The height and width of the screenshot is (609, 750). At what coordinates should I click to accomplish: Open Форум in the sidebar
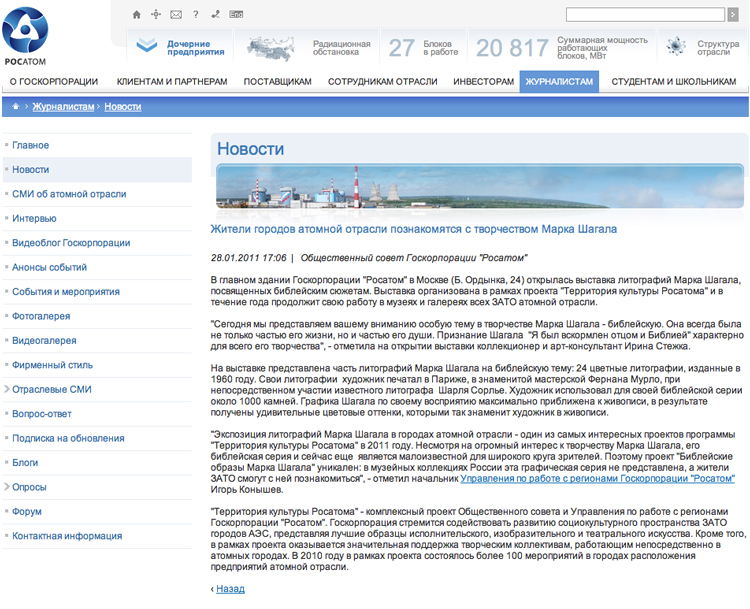[27, 511]
